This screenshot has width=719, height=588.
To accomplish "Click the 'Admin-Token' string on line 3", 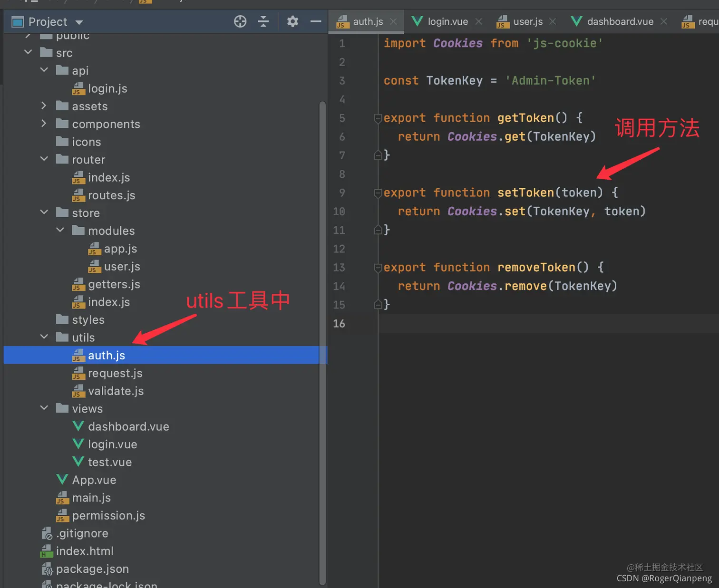I will (x=550, y=81).
